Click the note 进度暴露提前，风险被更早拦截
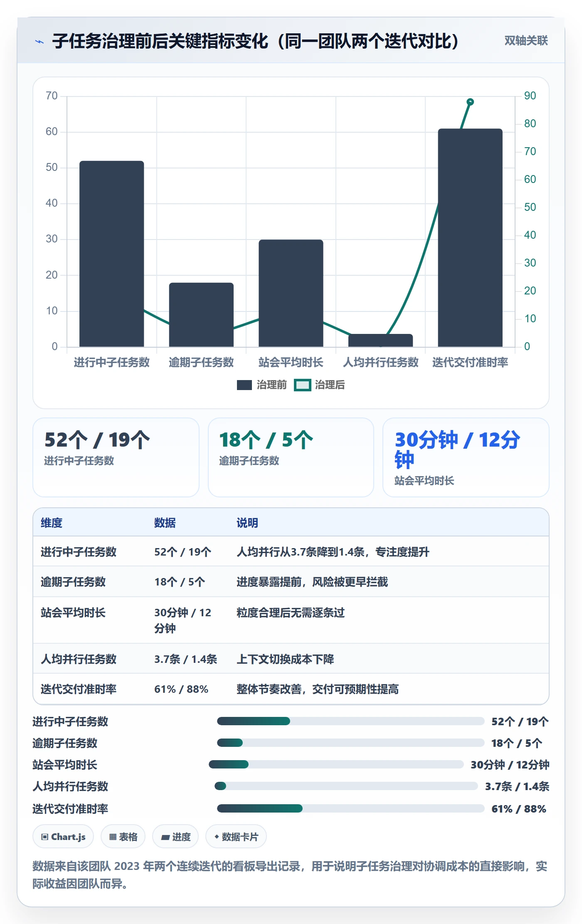The height and width of the screenshot is (924, 582). pyautogui.click(x=312, y=582)
